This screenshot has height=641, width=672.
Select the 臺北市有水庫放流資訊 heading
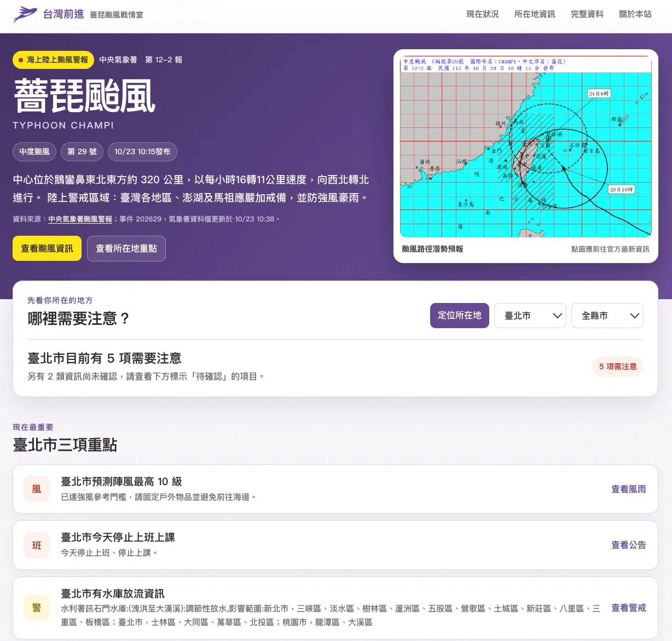pos(113,593)
